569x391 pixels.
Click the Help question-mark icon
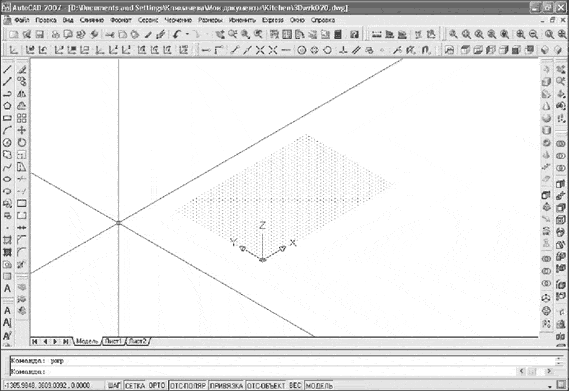point(355,34)
